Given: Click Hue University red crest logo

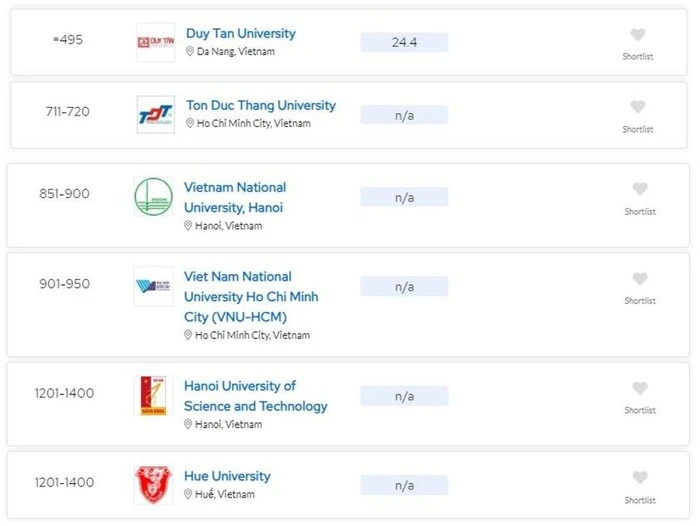Looking at the screenshot, I should point(153,484).
